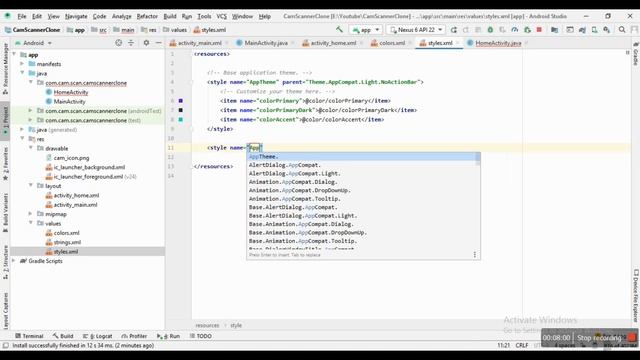This screenshot has width=640, height=360.
Task: Open SDK Manager toolbar icon
Action: (607, 30)
